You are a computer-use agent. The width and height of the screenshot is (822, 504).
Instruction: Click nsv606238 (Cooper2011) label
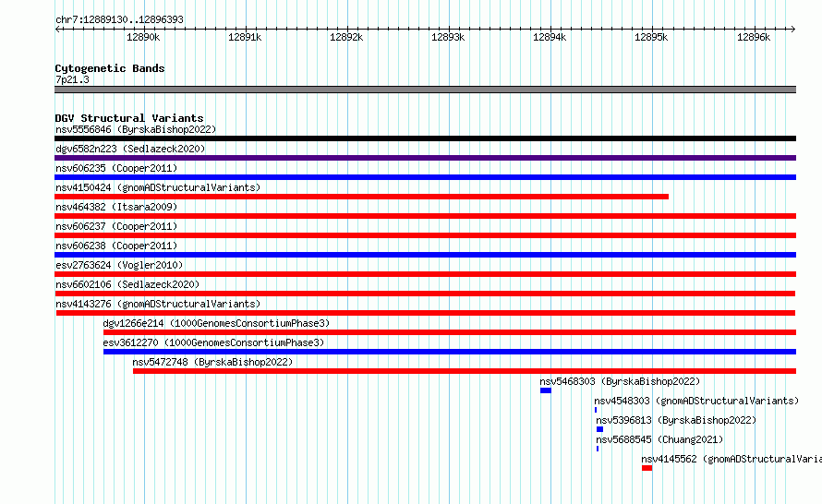point(116,246)
